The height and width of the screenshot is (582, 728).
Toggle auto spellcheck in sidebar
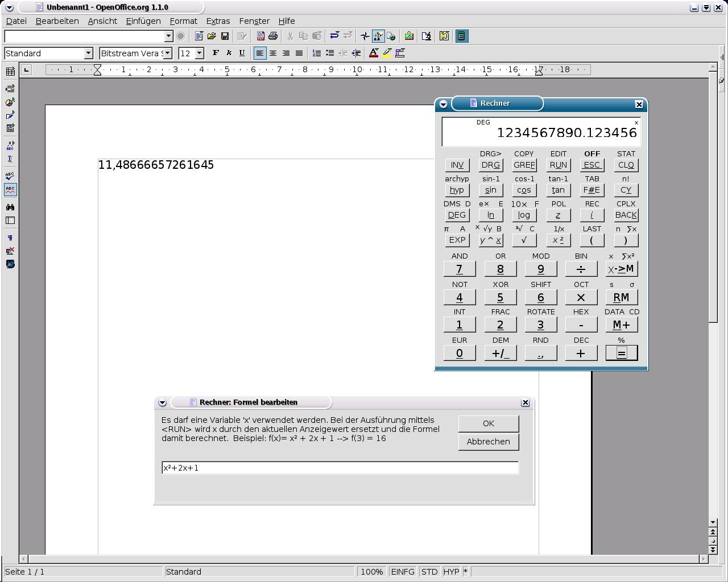coord(10,189)
